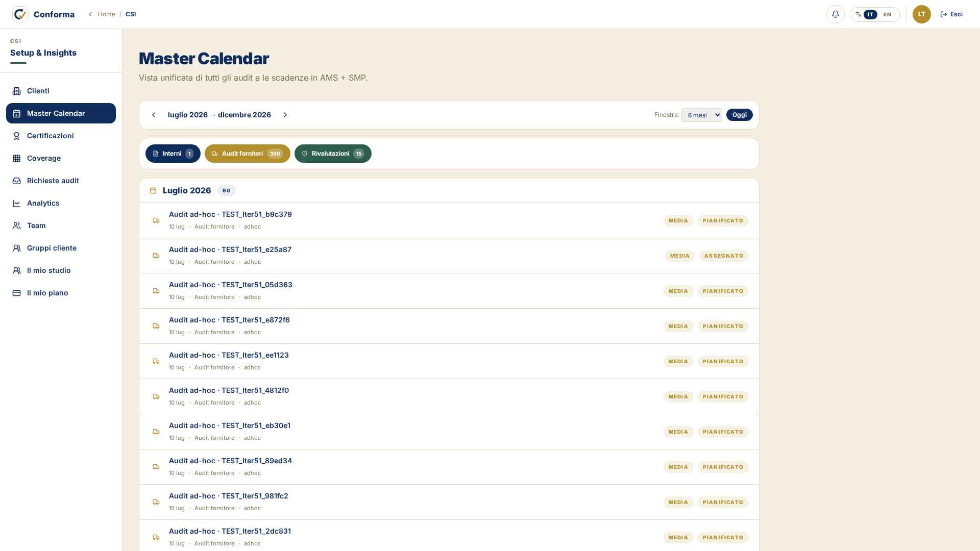Click the Oggi button
This screenshot has width=980, height=551.
(740, 115)
